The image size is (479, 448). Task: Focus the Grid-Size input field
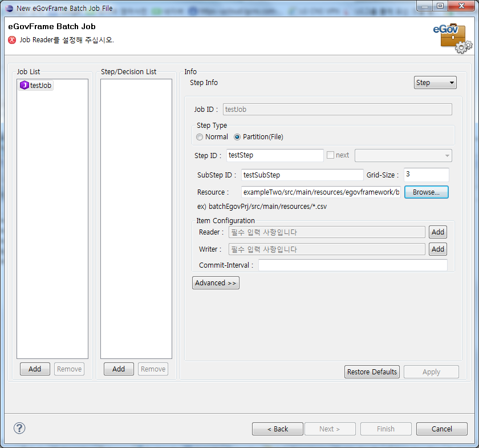click(x=426, y=175)
